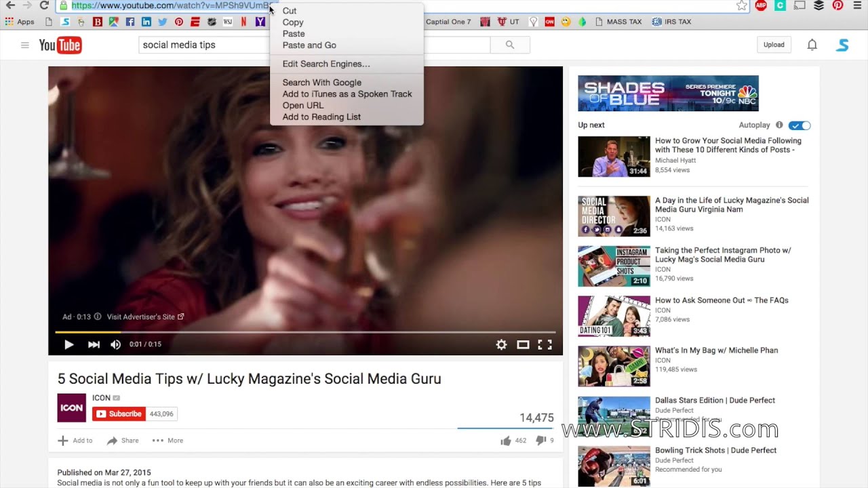Viewport: 868px width, 488px height.
Task: Open the Facebook bookmark icon
Action: [130, 22]
